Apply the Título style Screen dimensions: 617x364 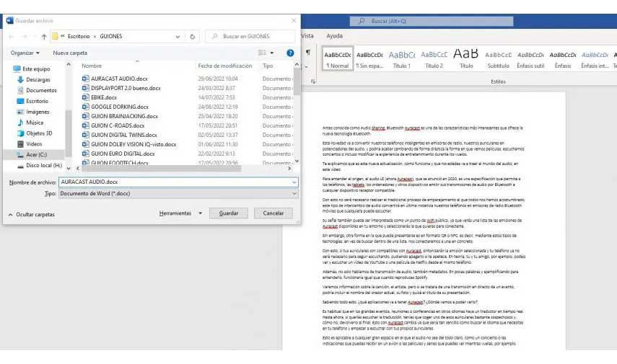[466, 59]
